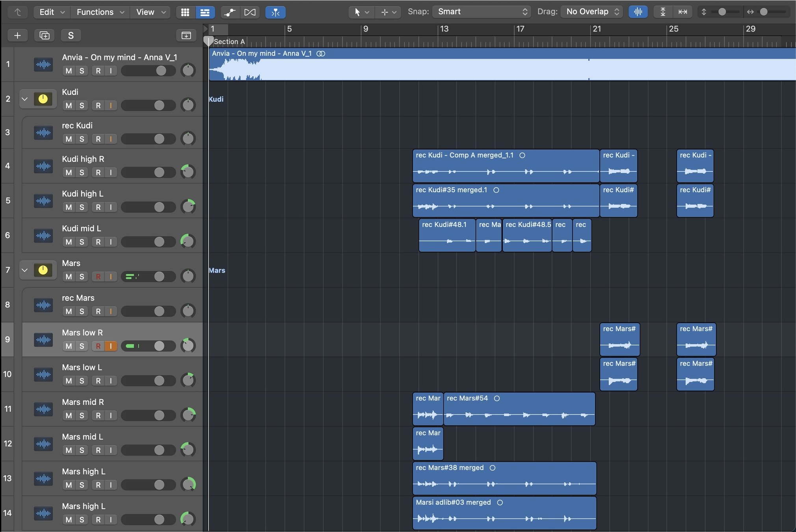796x532 pixels.
Task: Click the catch playhead icon
Action: click(275, 12)
